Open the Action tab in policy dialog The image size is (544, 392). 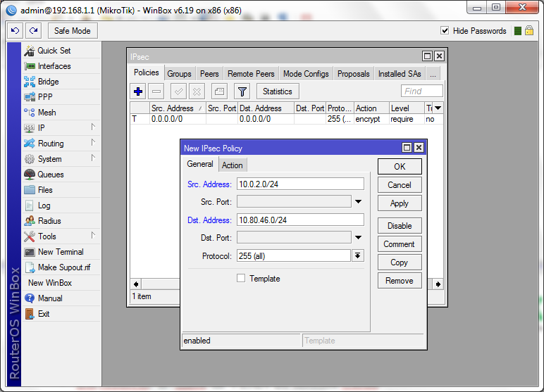click(x=233, y=165)
